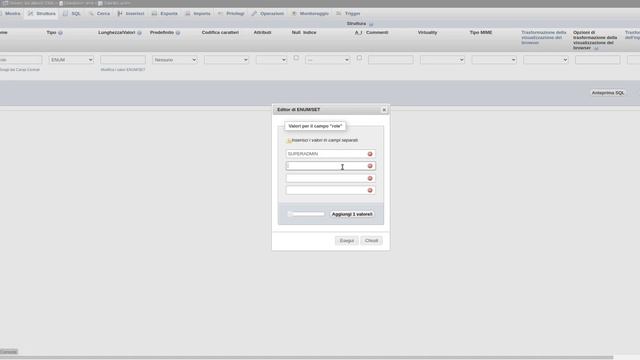This screenshot has width=640, height=360.
Task: Open the Codifica caratteri dropdown
Action: (x=227, y=60)
